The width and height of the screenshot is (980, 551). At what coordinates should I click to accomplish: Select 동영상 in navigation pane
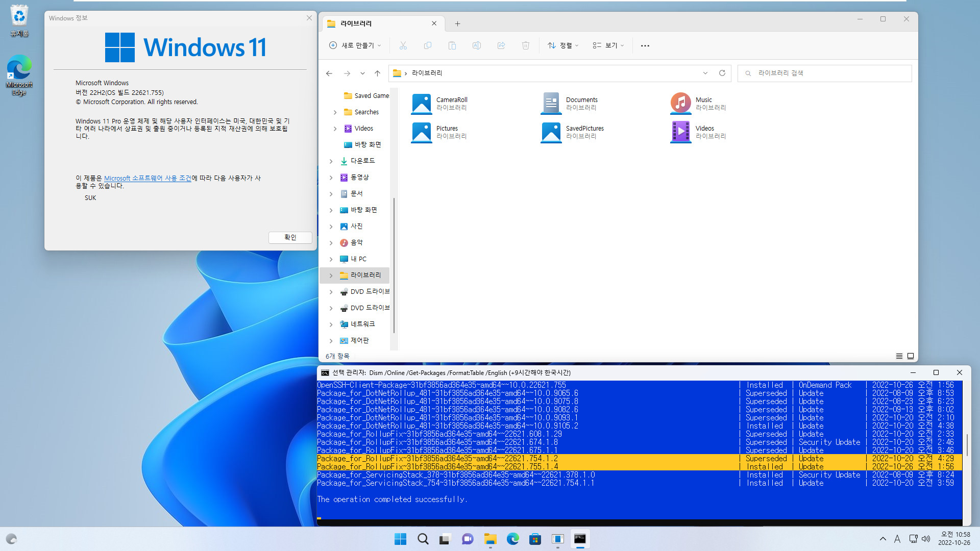click(359, 178)
